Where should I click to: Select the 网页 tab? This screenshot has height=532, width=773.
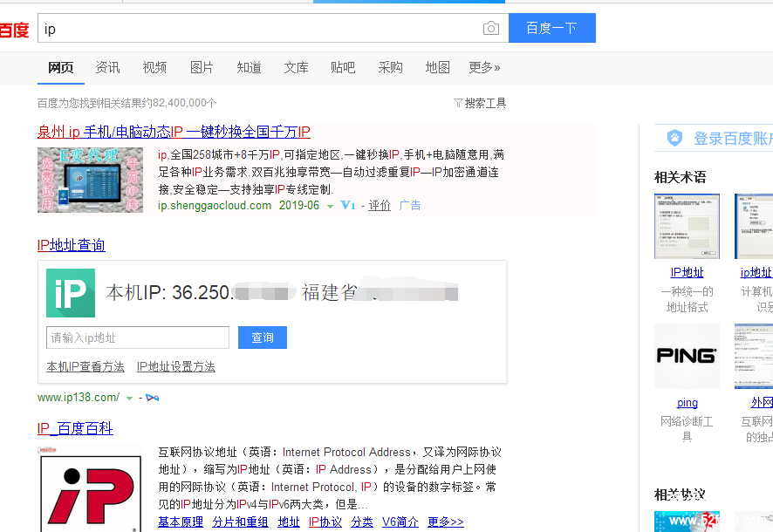click(61, 67)
